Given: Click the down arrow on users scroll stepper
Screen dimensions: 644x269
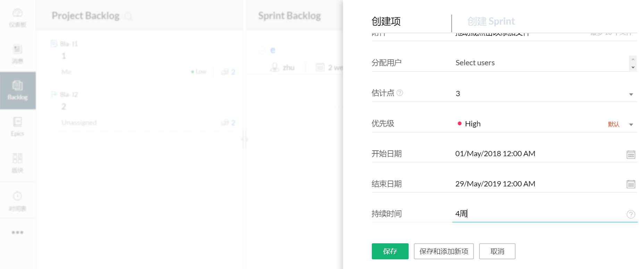Looking at the screenshot, I should pos(633,67).
